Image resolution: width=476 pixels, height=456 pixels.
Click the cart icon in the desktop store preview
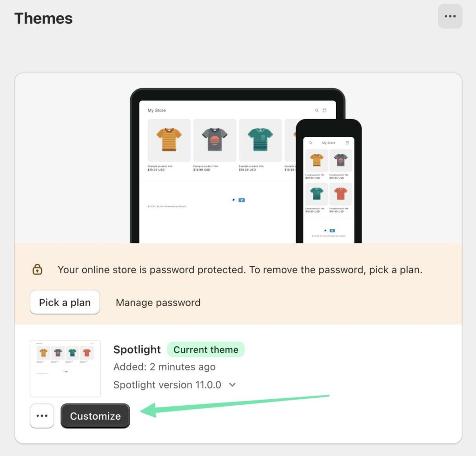(324, 111)
